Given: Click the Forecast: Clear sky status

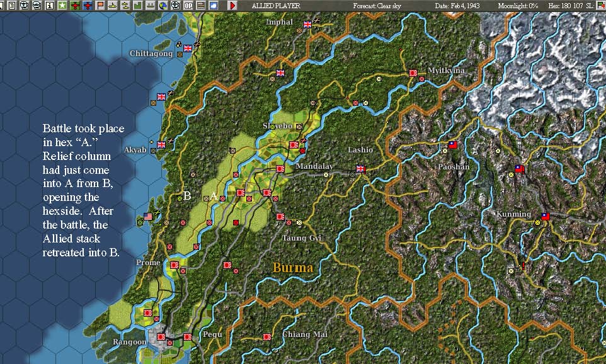Looking at the screenshot, I should [x=377, y=6].
